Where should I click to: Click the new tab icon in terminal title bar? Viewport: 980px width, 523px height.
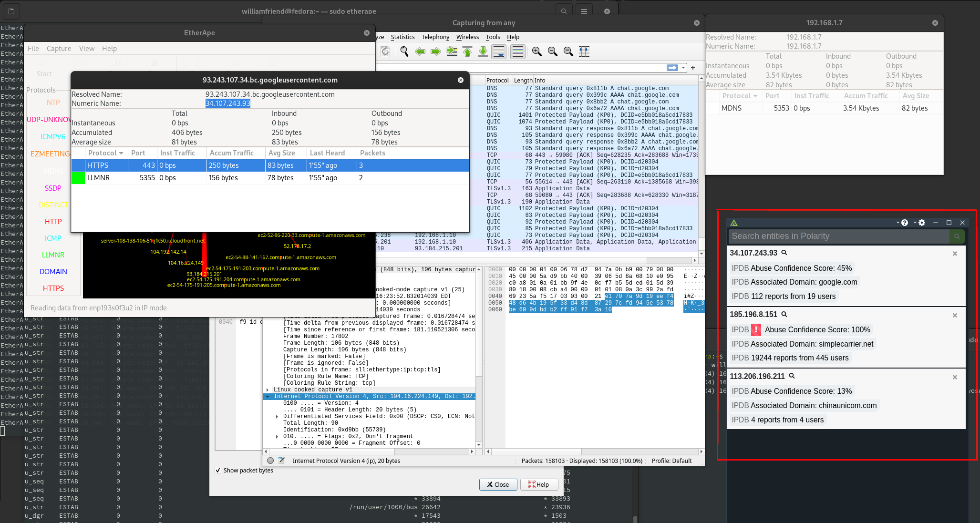(x=11, y=11)
